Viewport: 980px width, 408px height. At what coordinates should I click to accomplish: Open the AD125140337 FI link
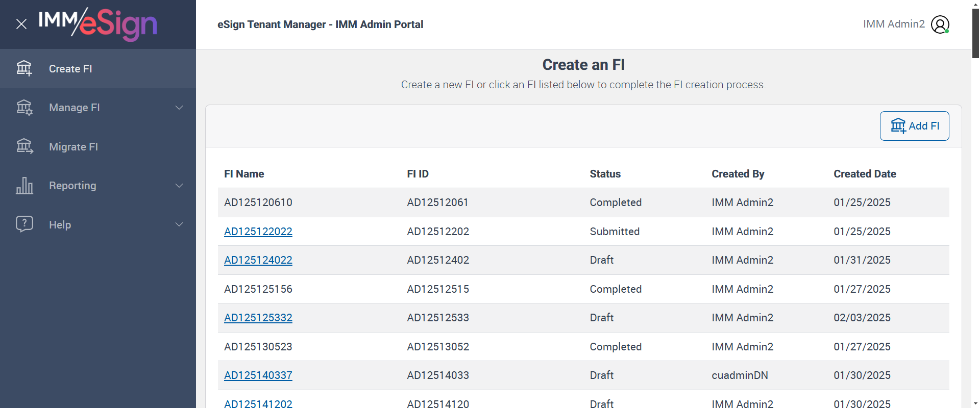coord(258,375)
